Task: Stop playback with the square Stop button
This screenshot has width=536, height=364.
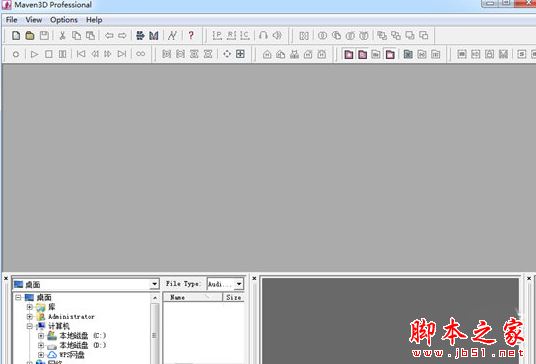Action: coord(49,54)
